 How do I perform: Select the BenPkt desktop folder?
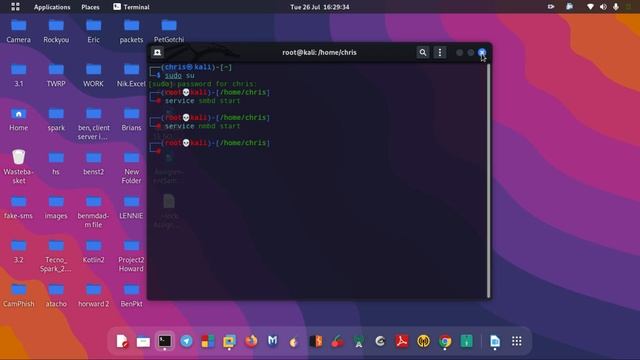(131, 295)
